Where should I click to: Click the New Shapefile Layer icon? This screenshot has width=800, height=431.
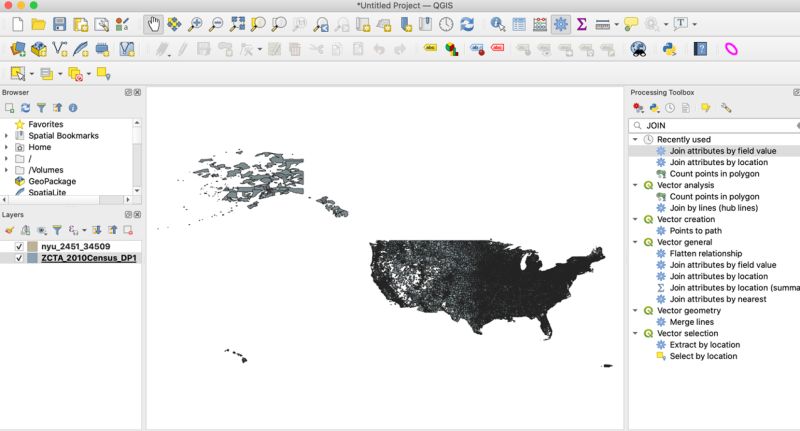(60, 49)
